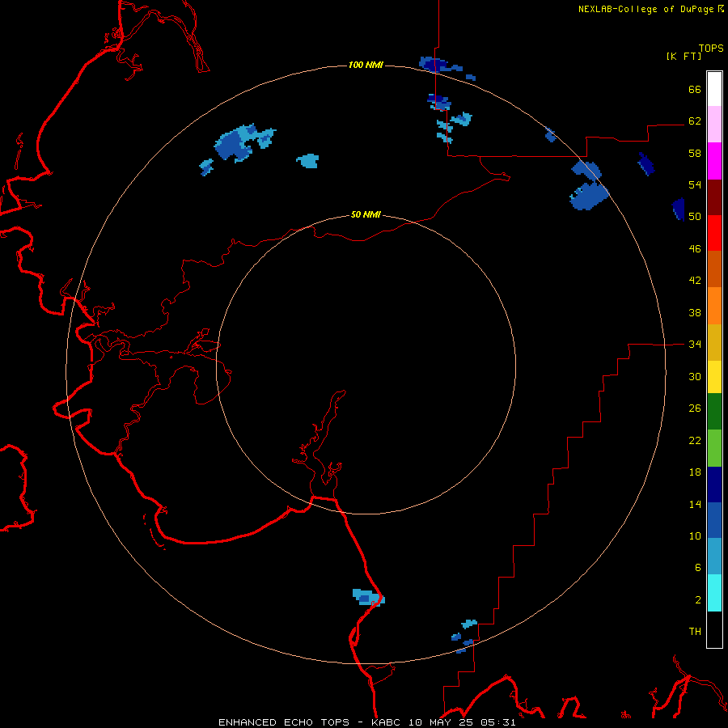Click the 10 MAY 25 date in caption
The image size is (728, 728).
[440, 722]
